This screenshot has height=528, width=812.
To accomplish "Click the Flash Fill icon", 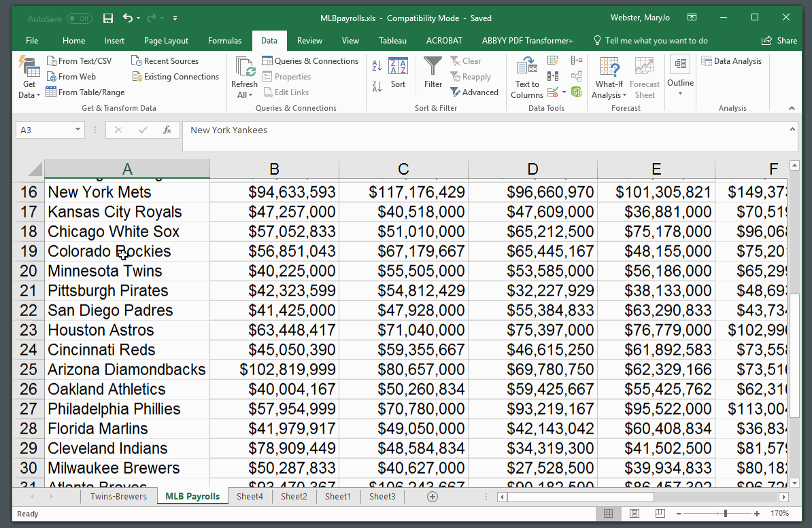I will 553,61.
